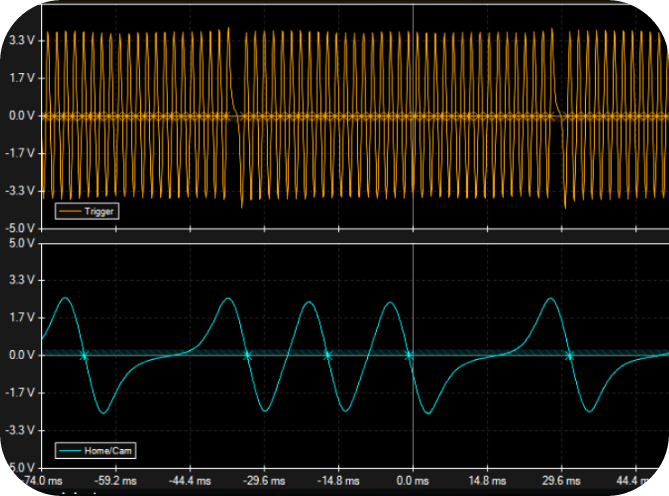The width and height of the screenshot is (669, 496).
Task: Click the -14.8 ms time axis label
Action: pos(338,481)
